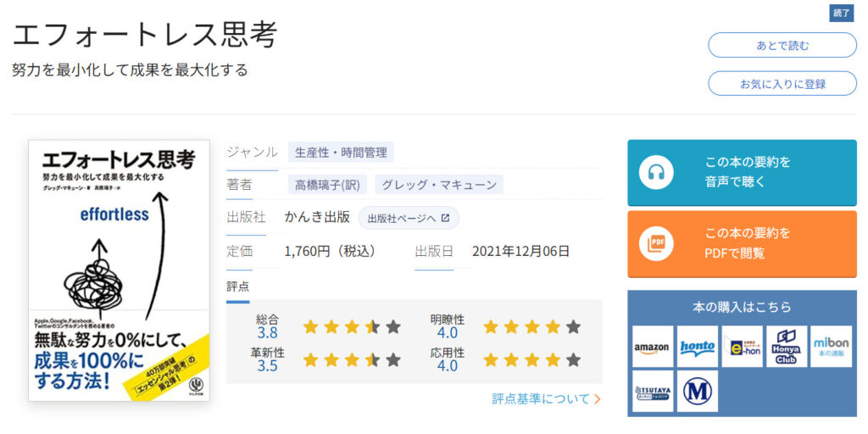Open the honto store icon
Image resolution: width=868 pixels, height=434 pixels.
(x=698, y=347)
